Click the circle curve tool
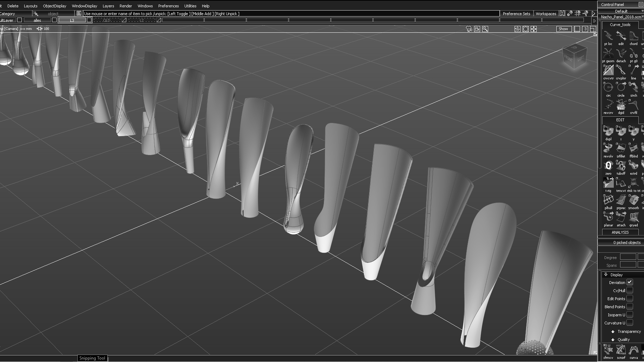 [x=621, y=88]
